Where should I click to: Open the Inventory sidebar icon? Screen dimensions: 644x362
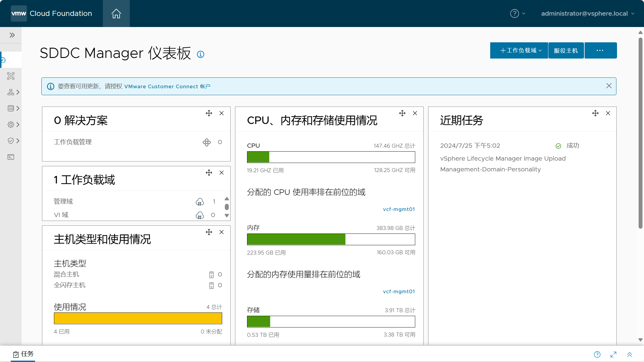click(x=11, y=92)
